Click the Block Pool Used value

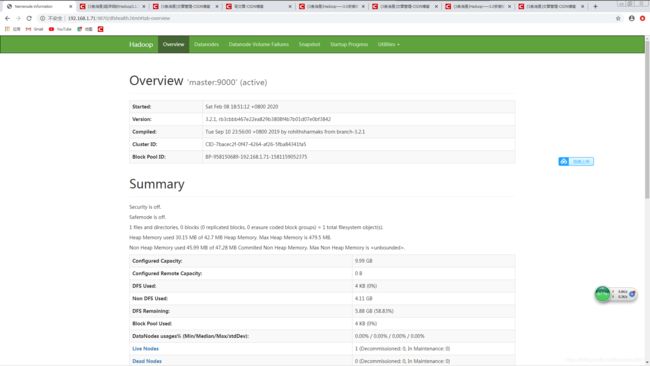tap(366, 323)
